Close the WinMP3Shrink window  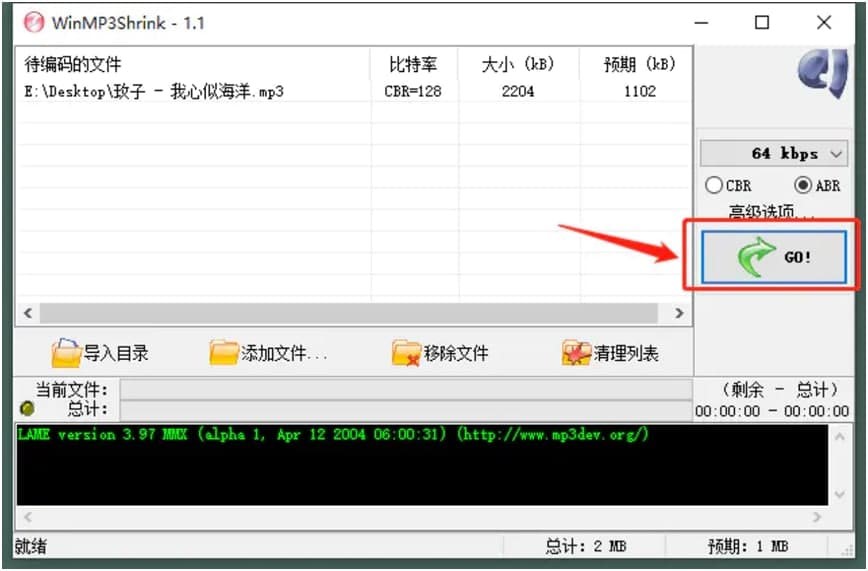[x=824, y=23]
